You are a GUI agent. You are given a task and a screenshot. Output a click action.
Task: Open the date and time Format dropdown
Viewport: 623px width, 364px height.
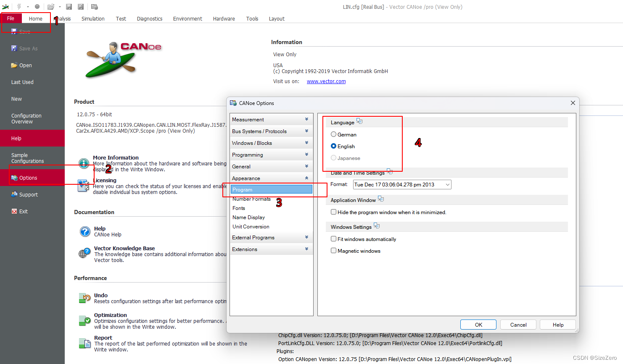402,185
